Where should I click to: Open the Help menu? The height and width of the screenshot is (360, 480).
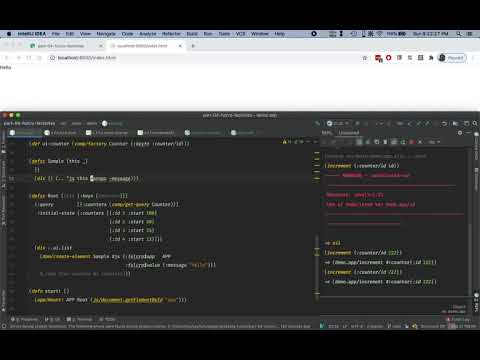tap(279, 34)
